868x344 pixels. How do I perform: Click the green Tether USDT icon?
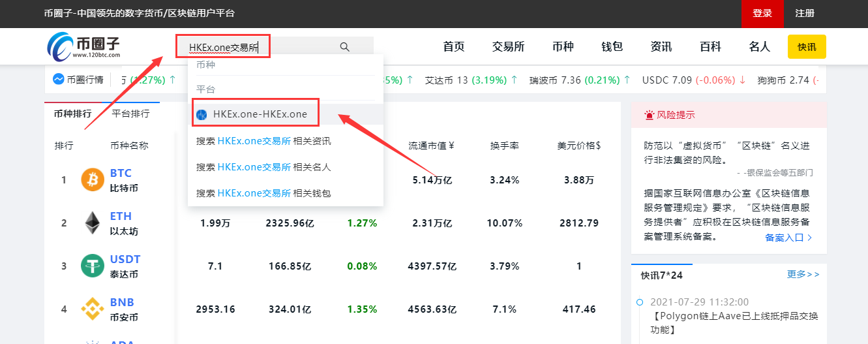click(93, 266)
